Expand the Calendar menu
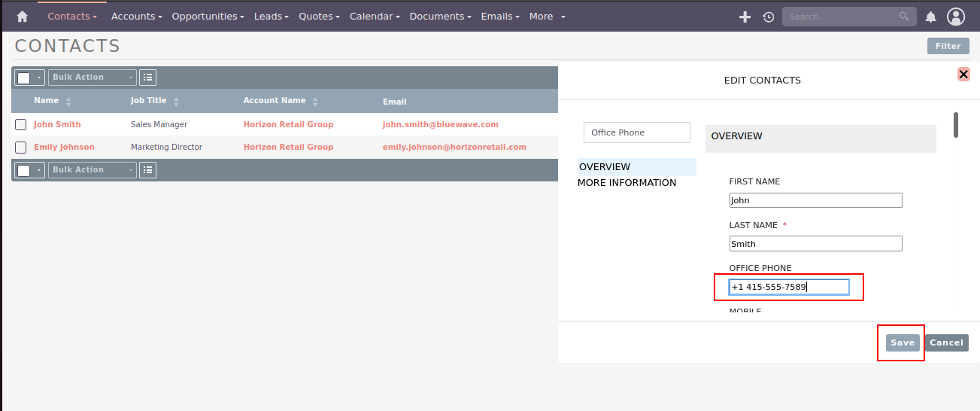This screenshot has width=980, height=411. [375, 16]
